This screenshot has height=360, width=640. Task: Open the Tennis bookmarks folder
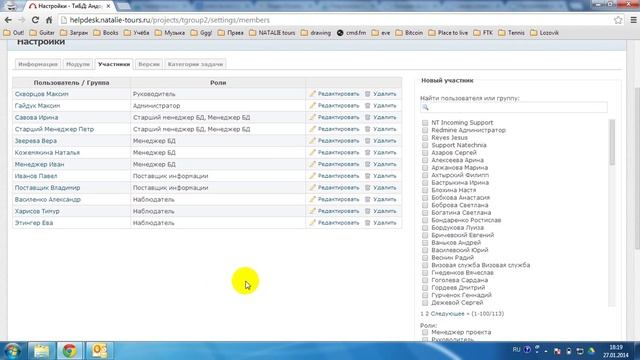click(x=511, y=33)
